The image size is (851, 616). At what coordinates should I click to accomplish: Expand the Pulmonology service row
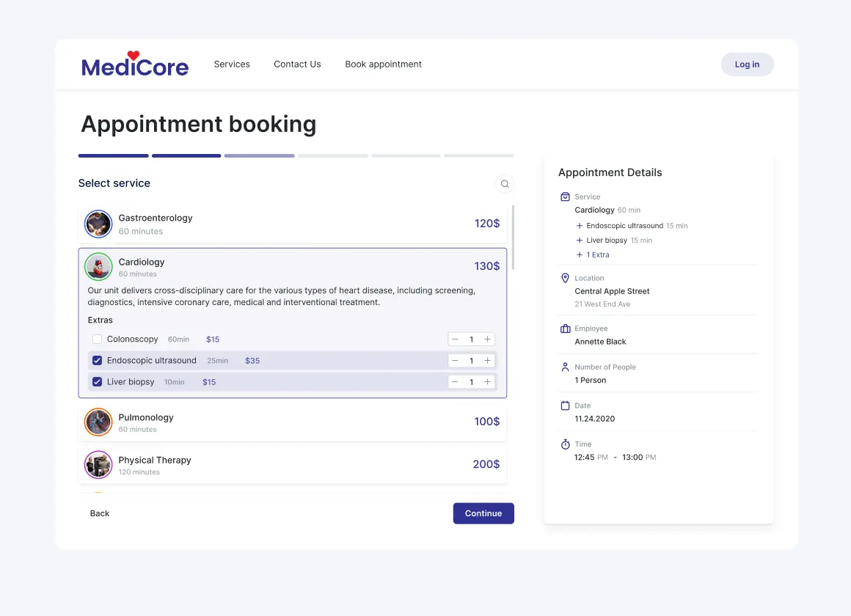click(293, 422)
